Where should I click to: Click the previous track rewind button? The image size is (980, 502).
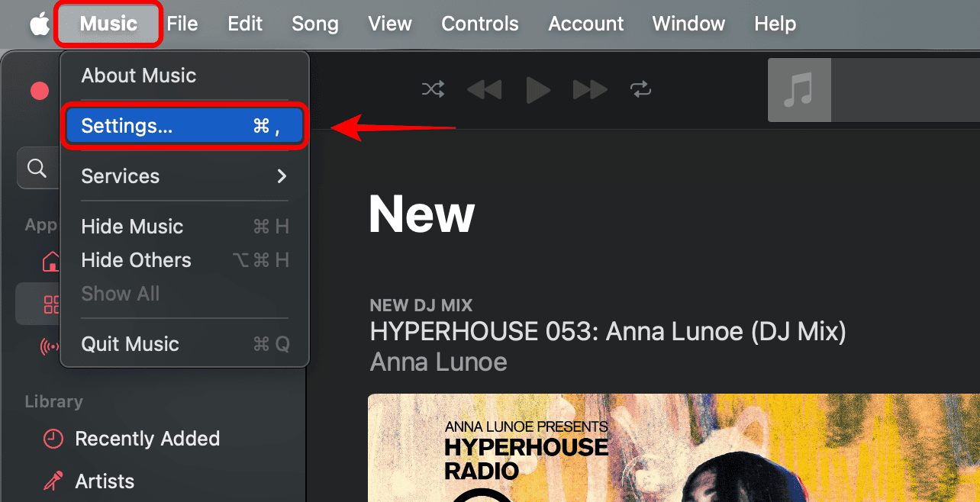coord(484,90)
